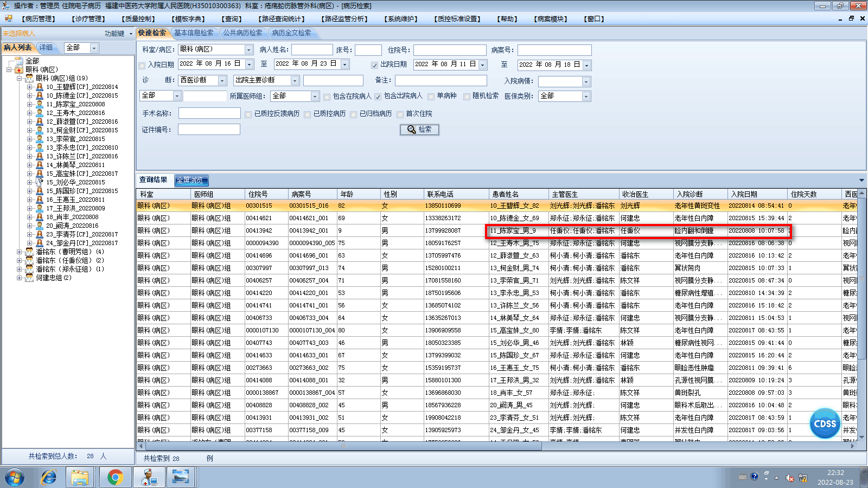Image resolution: width=868 pixels, height=488 pixels.
Task: Click into the 手术名称 input field
Action: coord(209,113)
